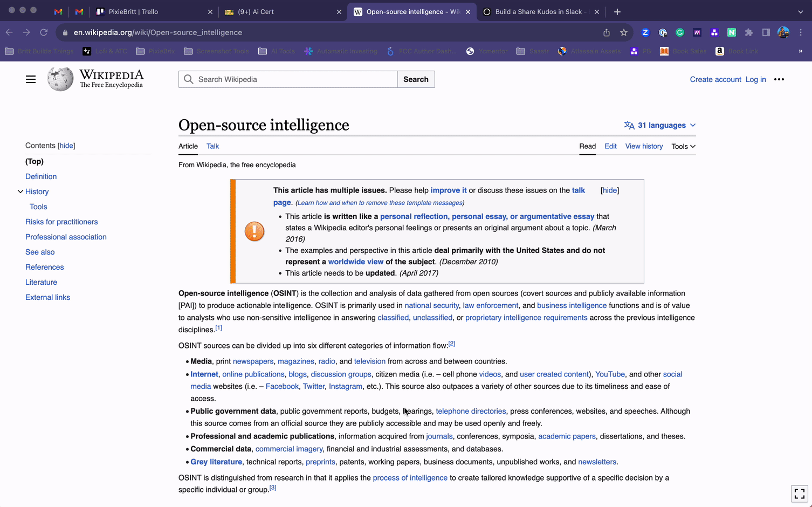This screenshot has height=507, width=812.
Task: Open the telephone directories link
Action: 471,411
